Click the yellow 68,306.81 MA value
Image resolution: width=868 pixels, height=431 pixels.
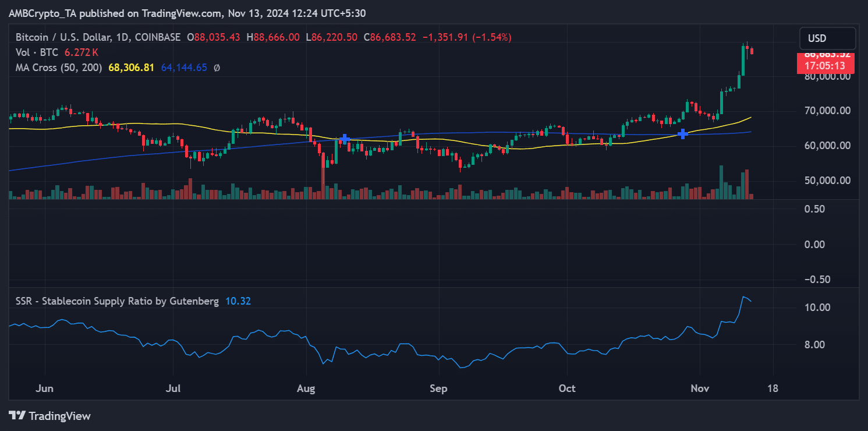coord(132,68)
